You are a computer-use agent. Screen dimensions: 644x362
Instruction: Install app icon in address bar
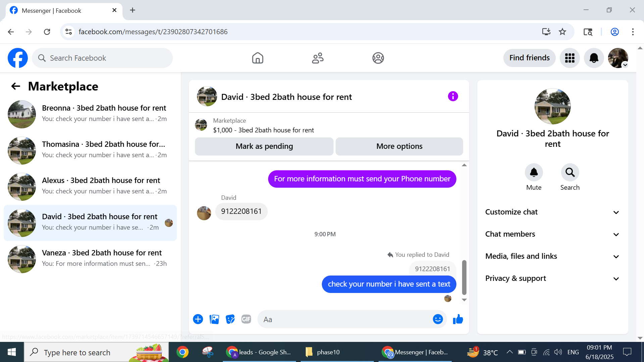(546, 32)
